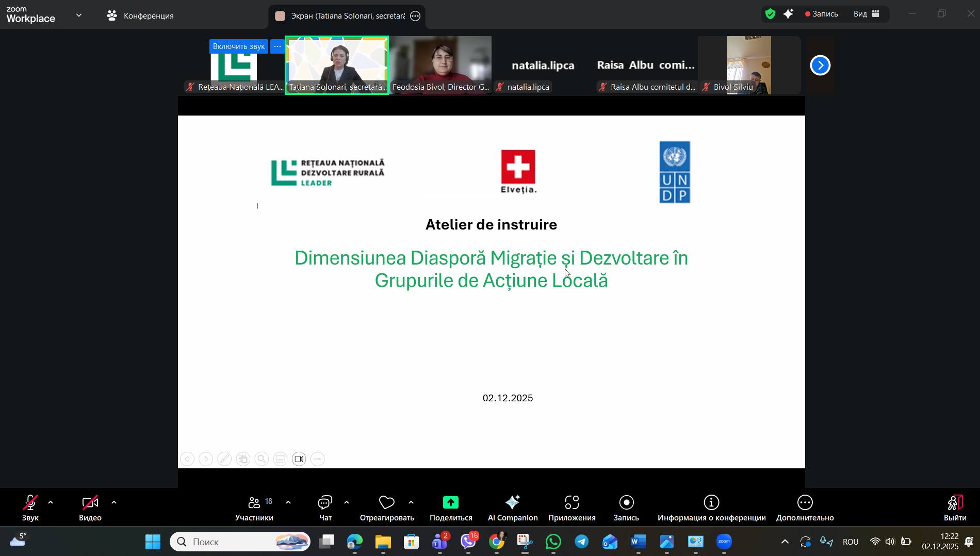Screen dimensions: 980x556
Task: Expand audio options arrow next to Звук
Action: (x=51, y=502)
